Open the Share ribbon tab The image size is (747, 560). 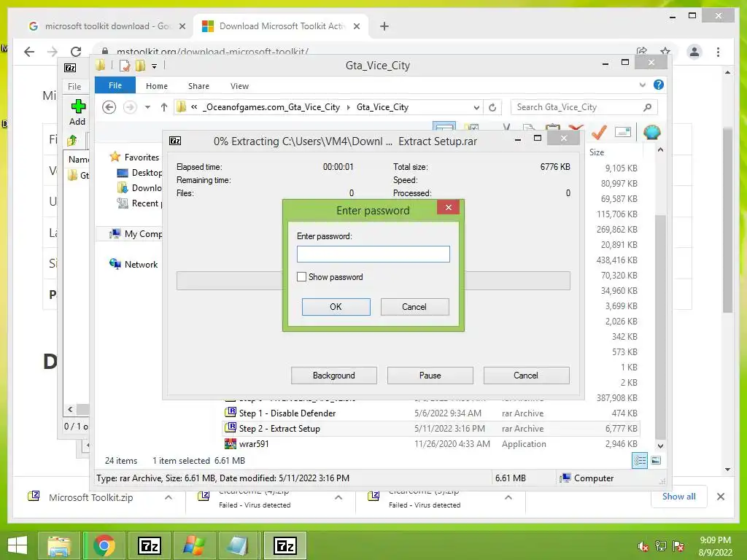click(198, 86)
